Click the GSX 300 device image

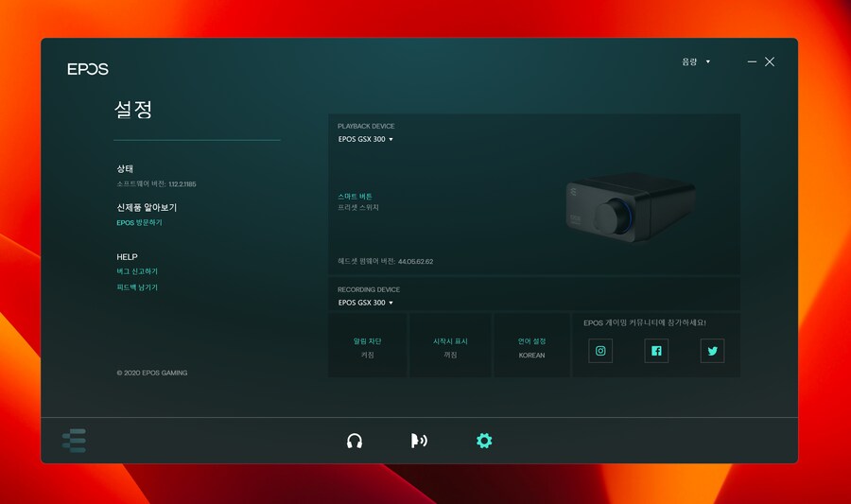pyautogui.click(x=631, y=207)
